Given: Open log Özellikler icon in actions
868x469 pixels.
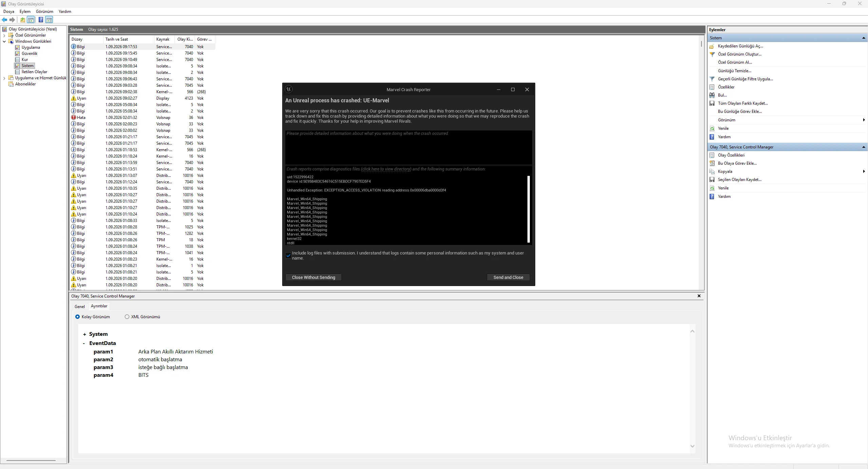Looking at the screenshot, I should [x=712, y=87].
